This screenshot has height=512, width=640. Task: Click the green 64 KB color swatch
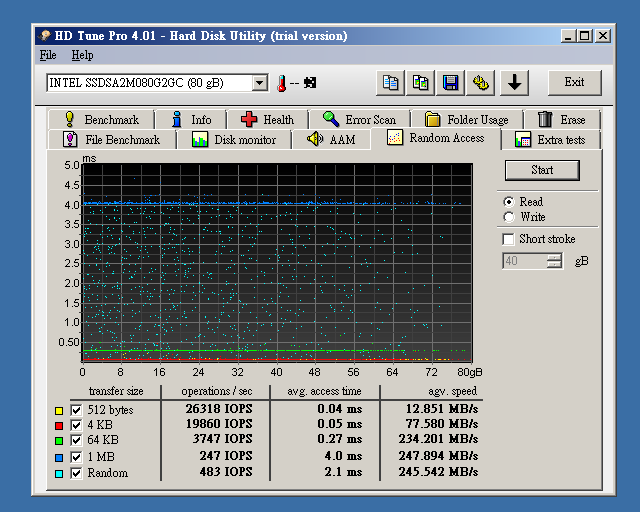click(59, 441)
